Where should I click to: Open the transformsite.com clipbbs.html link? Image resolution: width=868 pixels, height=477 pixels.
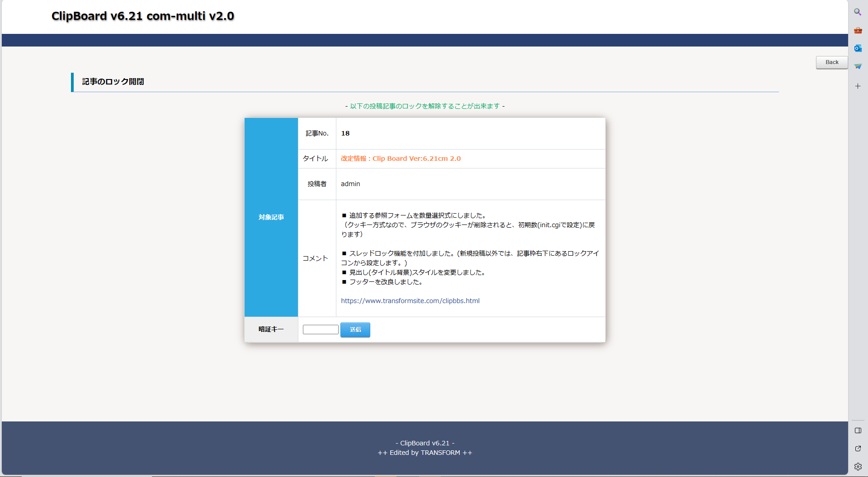click(410, 301)
